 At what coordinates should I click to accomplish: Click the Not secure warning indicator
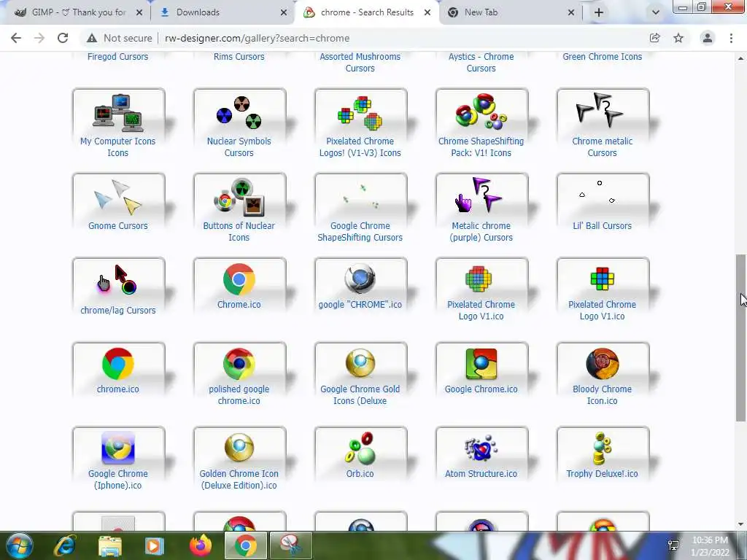pos(120,38)
